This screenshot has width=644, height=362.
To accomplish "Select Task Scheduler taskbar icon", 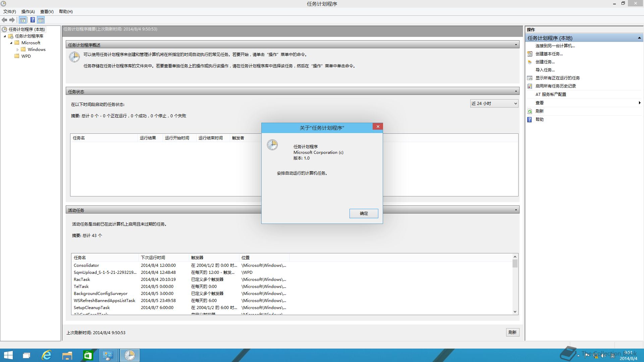I will [x=129, y=355].
